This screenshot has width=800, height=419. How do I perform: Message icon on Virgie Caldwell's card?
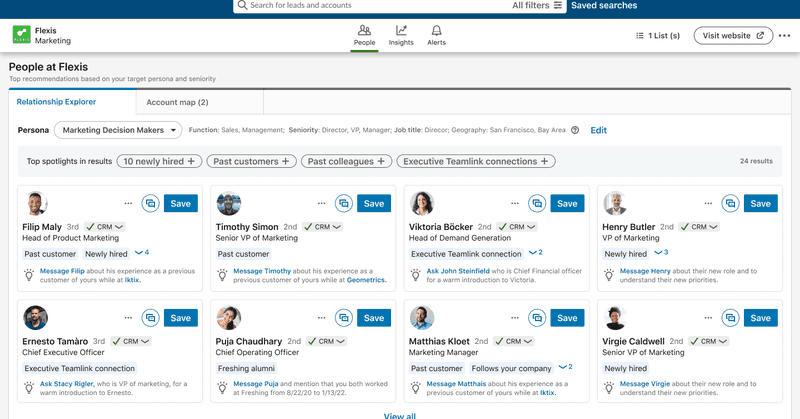click(731, 318)
